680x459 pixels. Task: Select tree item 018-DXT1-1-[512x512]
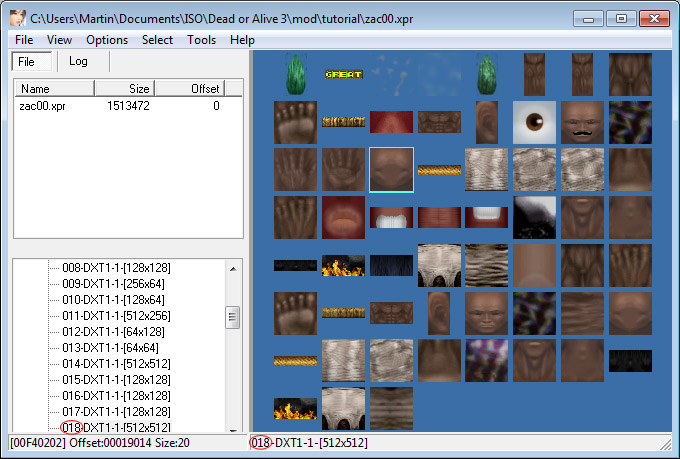click(116, 427)
